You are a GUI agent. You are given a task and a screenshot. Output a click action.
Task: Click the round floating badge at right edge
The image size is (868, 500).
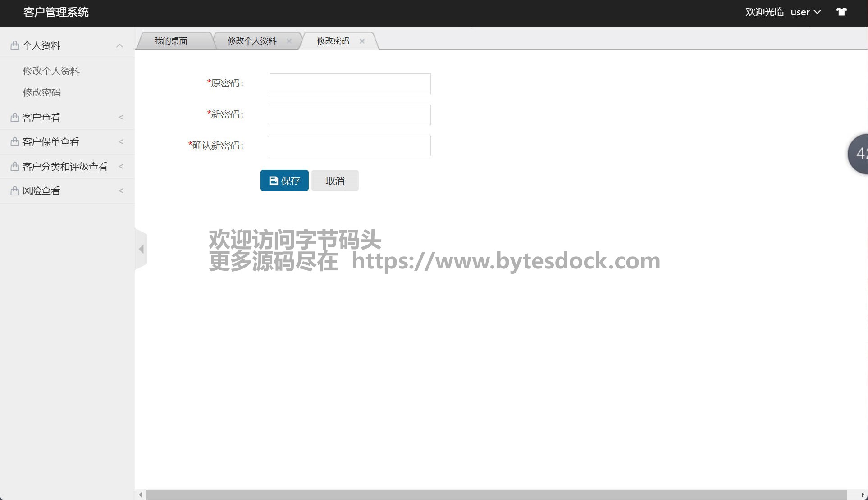pos(859,154)
